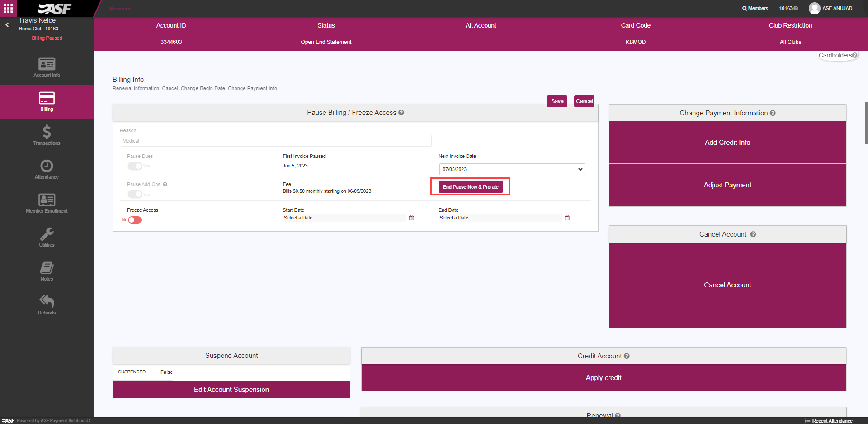Click the Cancel button beside Save
Image resolution: width=868 pixels, height=424 pixels.
(x=584, y=101)
